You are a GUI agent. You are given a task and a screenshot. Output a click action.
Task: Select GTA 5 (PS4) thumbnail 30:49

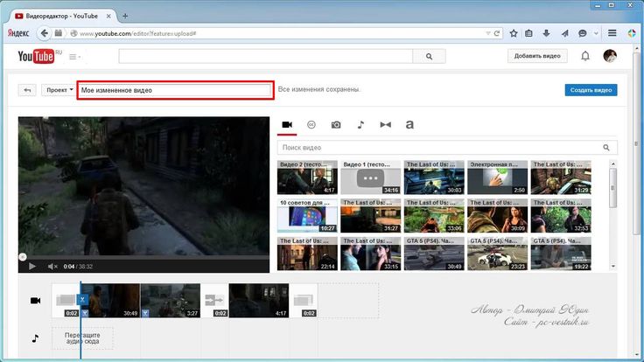point(434,254)
